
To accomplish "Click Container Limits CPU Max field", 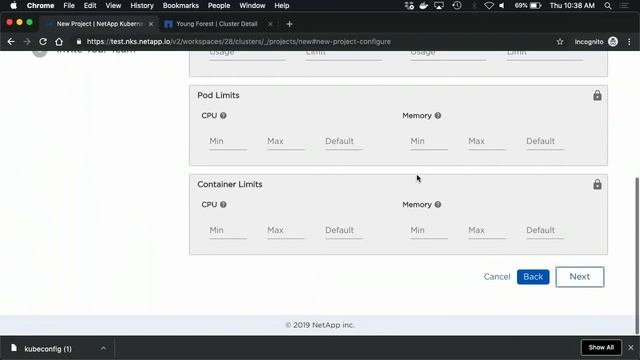I will coord(286,230).
